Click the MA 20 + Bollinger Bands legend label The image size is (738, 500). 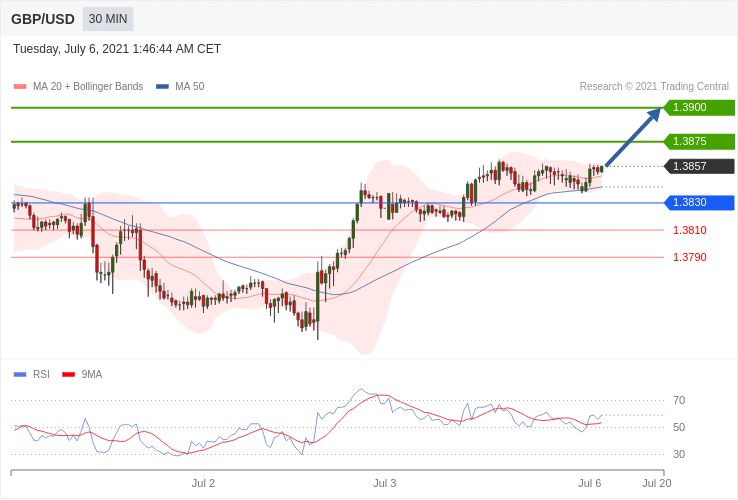[88, 87]
